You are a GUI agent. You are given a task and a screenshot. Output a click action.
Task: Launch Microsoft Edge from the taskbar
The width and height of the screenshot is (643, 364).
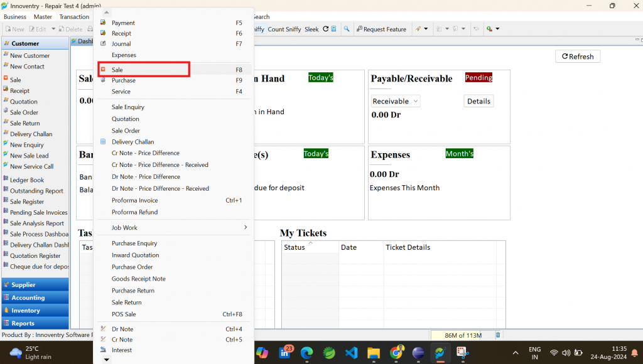click(x=306, y=353)
